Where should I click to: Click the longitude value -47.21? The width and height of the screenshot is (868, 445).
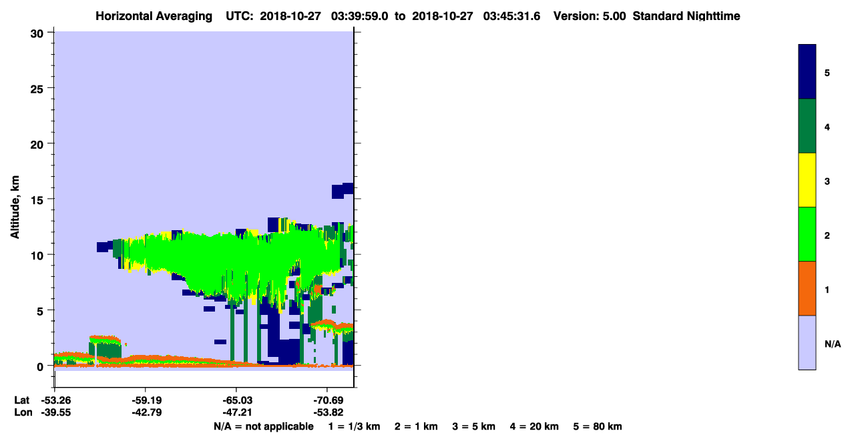pos(236,412)
